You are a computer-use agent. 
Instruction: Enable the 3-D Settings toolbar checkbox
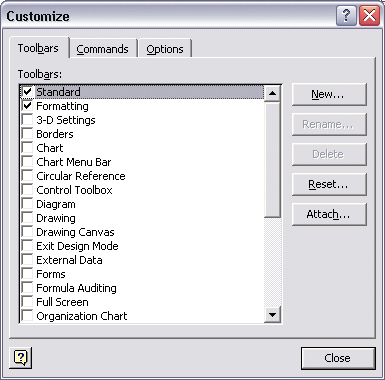[x=27, y=120]
